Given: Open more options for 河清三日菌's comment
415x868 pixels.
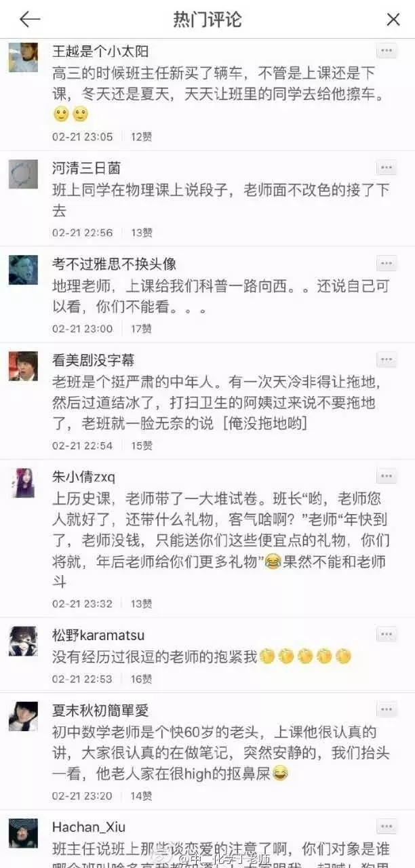Looking at the screenshot, I should point(387,167).
